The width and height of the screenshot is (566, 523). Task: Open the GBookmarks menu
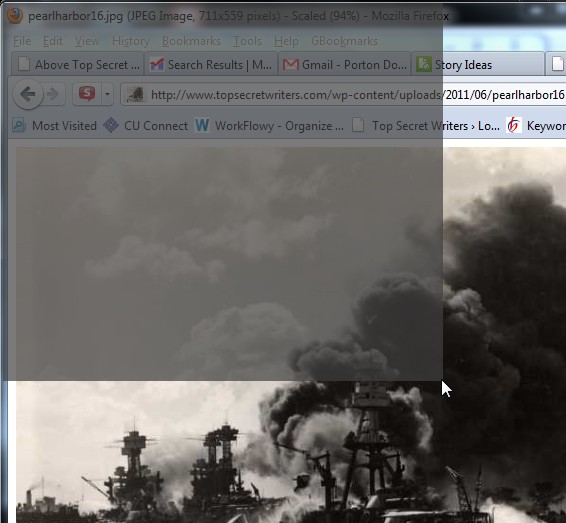[344, 41]
